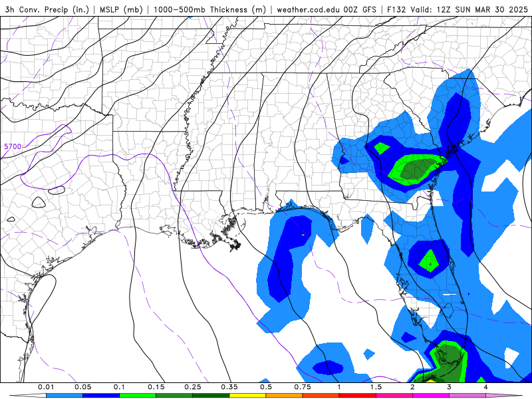
Task: Click the 0.05 legend value
Action: click(x=82, y=387)
